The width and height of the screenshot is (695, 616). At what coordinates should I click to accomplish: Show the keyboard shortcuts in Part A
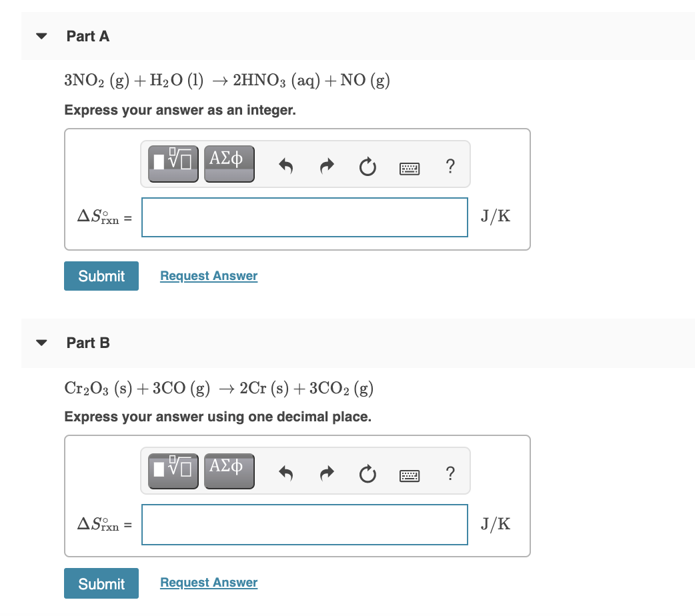tap(410, 168)
